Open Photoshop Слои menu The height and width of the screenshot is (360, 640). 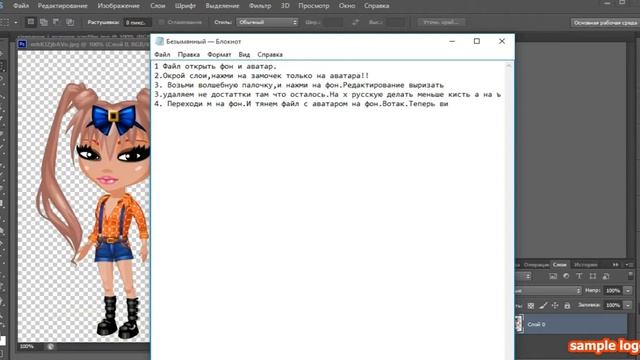158,6
